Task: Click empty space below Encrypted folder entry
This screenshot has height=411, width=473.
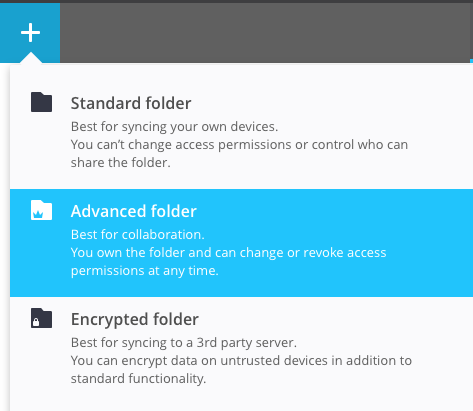Action: pos(241,400)
